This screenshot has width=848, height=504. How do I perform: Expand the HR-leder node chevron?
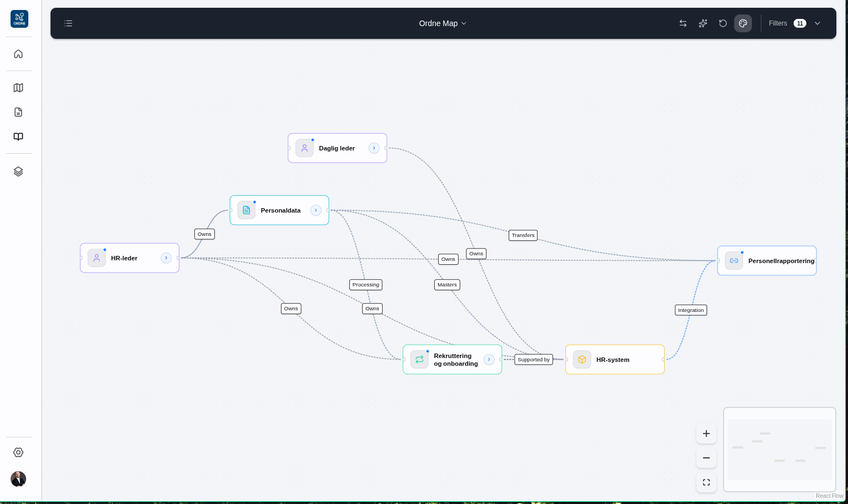click(x=166, y=258)
